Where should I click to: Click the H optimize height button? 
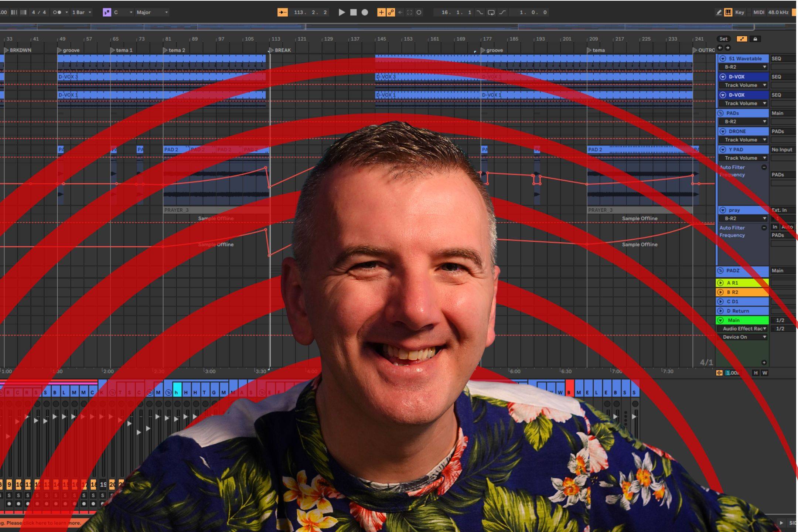click(x=756, y=373)
